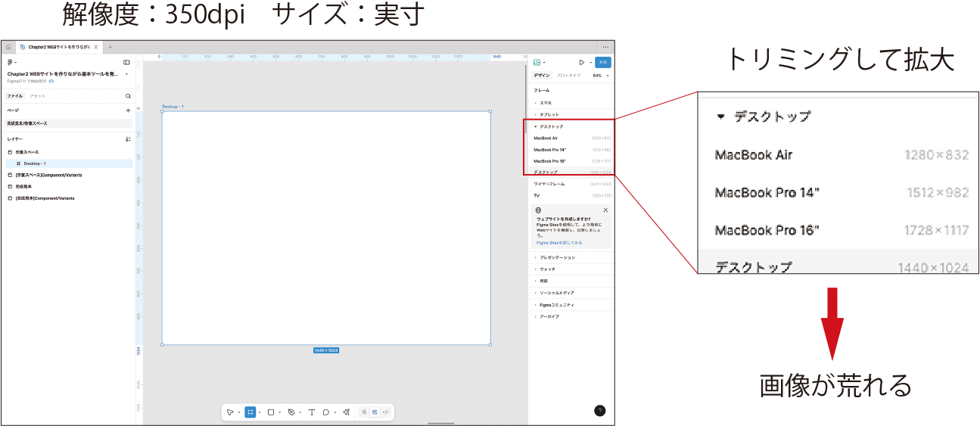The width and height of the screenshot is (980, 426).
Task: Select the Pen tool
Action: click(291, 412)
